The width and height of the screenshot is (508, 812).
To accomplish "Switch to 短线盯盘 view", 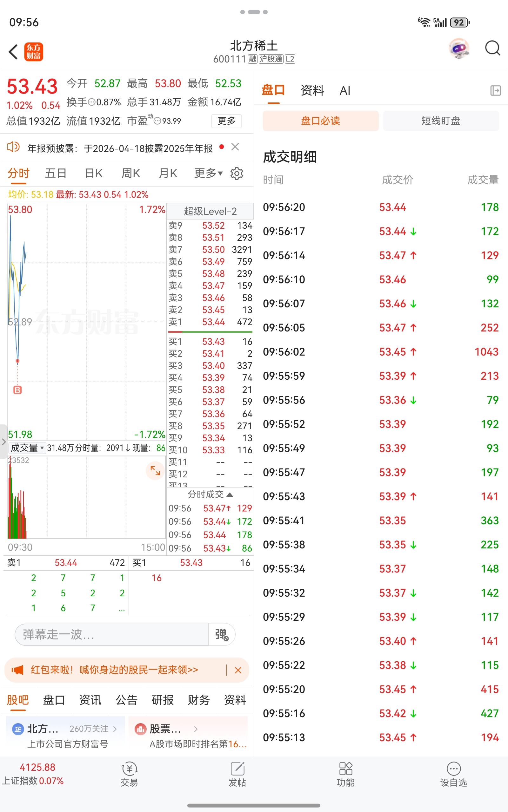I will pyautogui.click(x=441, y=121).
